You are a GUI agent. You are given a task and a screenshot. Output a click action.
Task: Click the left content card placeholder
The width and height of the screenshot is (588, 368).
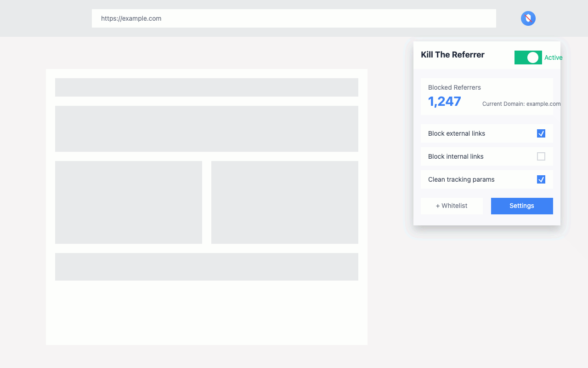(129, 202)
